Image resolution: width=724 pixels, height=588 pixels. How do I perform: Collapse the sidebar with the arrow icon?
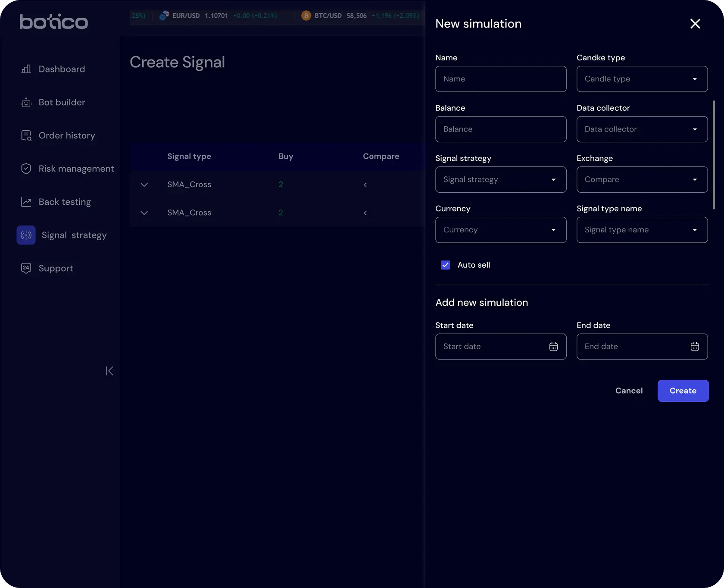[109, 371]
